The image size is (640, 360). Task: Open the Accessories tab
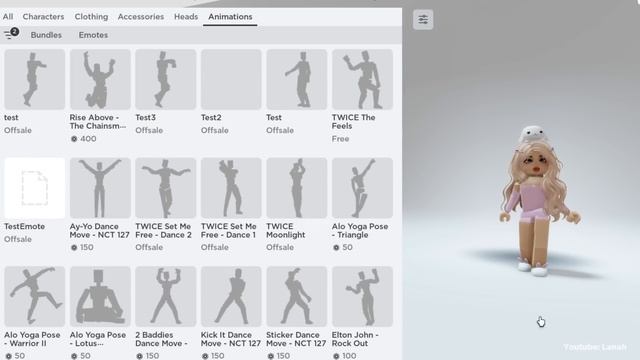[x=141, y=17]
